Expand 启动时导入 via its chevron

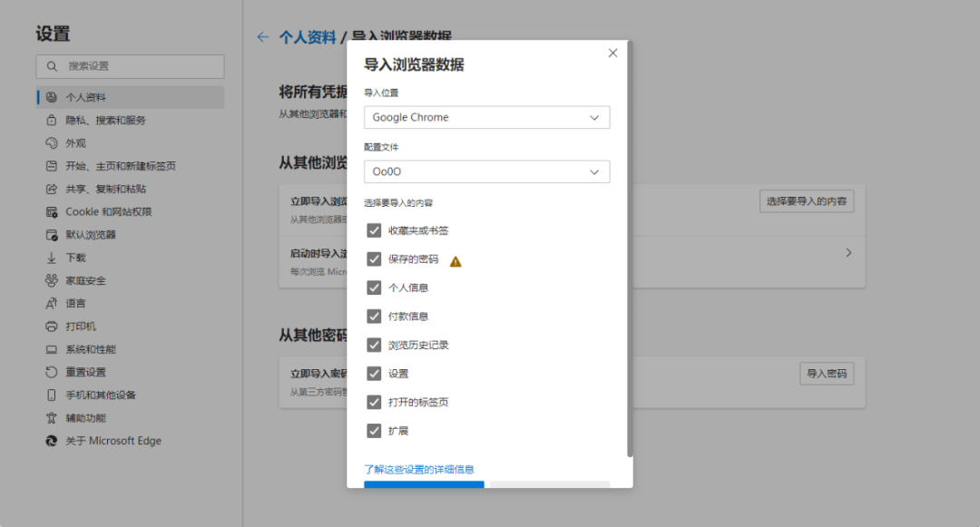tap(848, 252)
